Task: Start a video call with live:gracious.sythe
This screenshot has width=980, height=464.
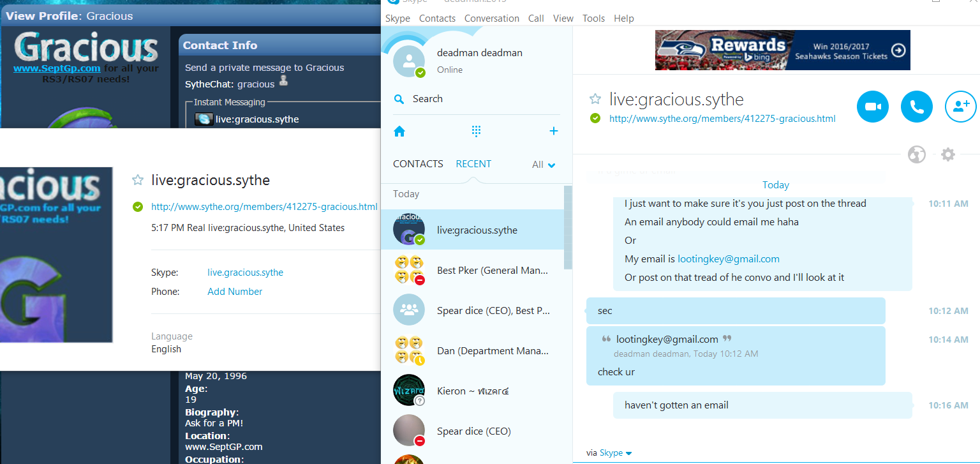Action: pyautogui.click(x=873, y=107)
